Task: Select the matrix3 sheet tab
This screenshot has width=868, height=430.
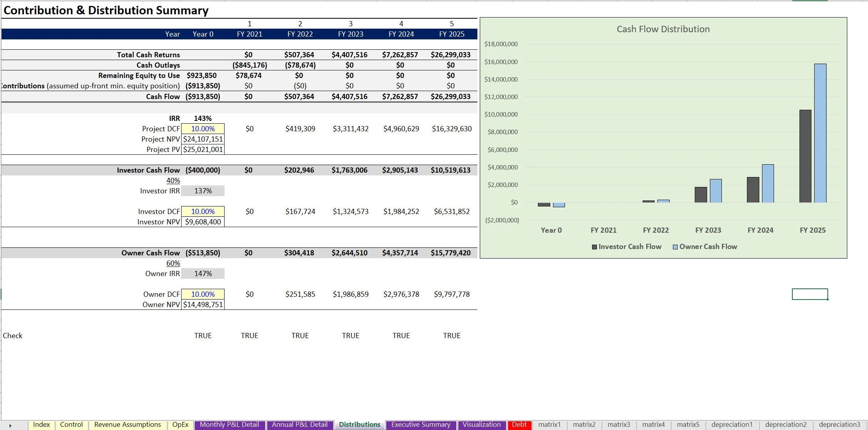Action: 618,424
